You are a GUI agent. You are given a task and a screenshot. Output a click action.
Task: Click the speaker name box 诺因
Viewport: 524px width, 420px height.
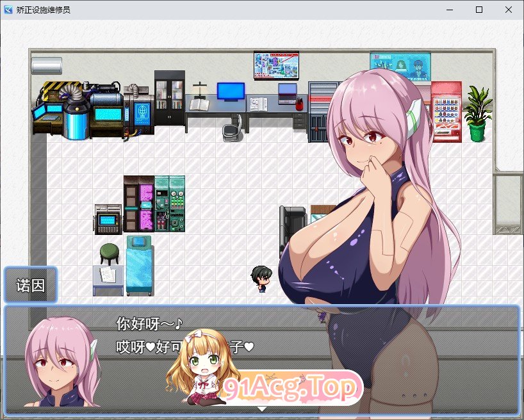click(x=30, y=285)
